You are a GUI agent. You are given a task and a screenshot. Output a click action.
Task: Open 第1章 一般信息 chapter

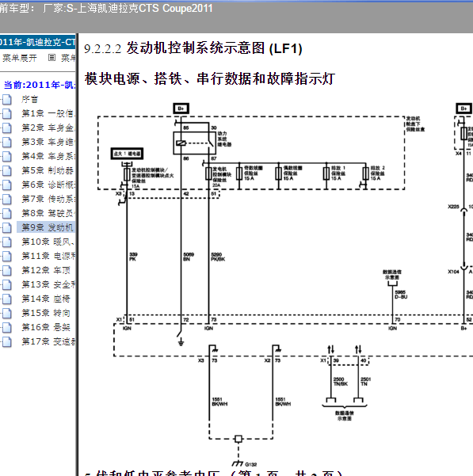click(x=48, y=113)
